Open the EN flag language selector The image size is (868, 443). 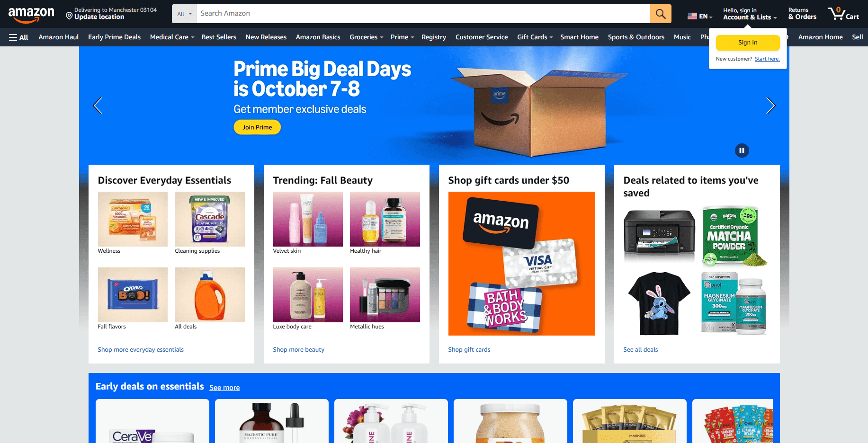click(700, 16)
